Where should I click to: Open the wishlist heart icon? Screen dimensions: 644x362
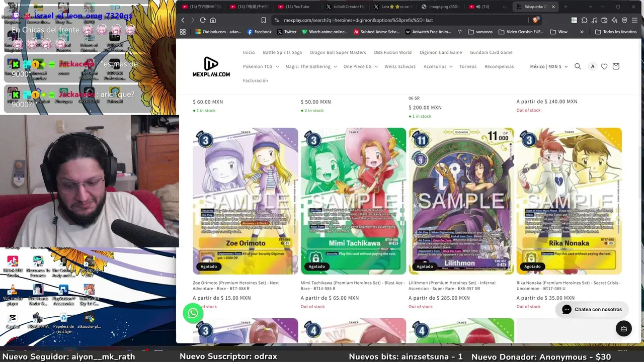[604, 66]
